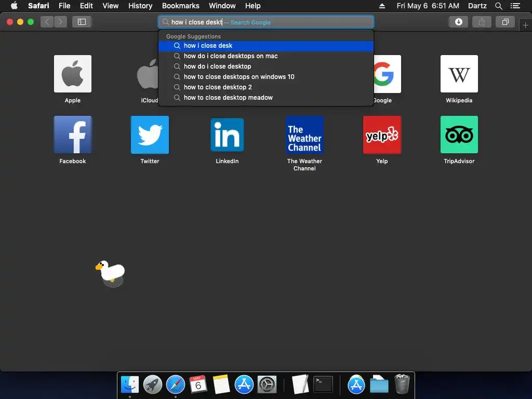
Task: Open The Weather Channel favorite tile
Action: (x=304, y=135)
